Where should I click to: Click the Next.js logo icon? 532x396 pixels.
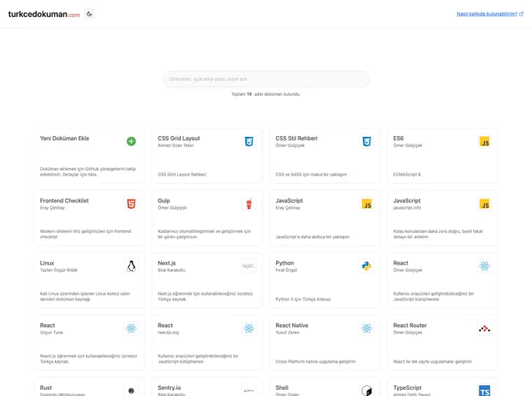click(249, 266)
